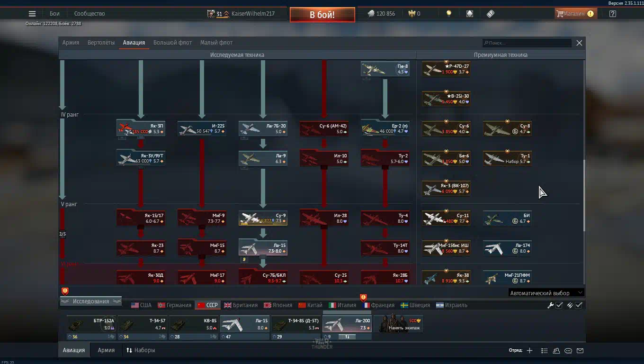Viewport: 644px width, 364px height.
Task: Select Израиль nation
Action: [452, 305]
